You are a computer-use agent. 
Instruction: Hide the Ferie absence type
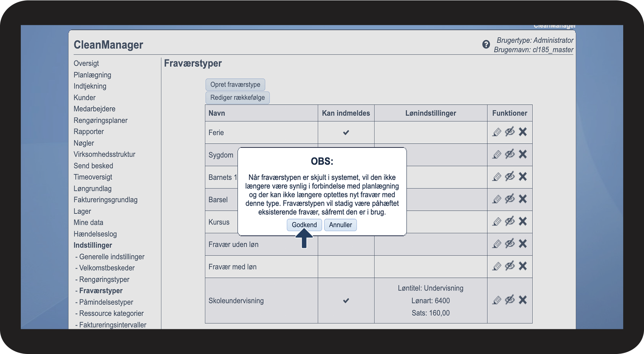(x=510, y=132)
